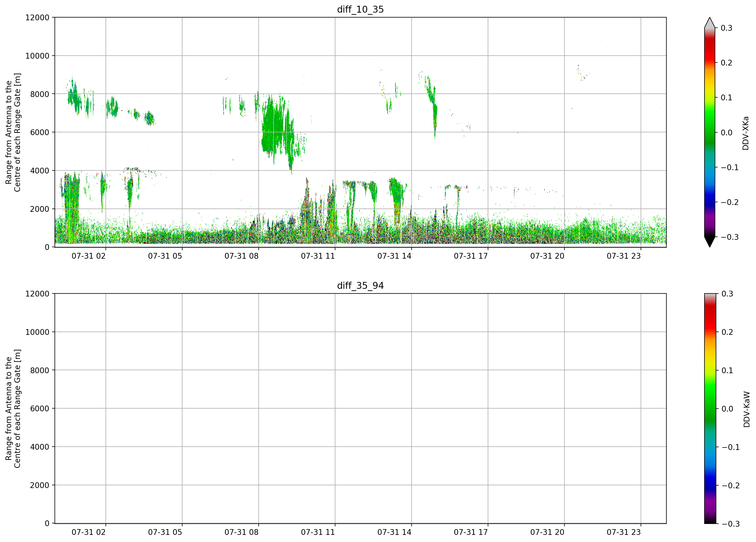This screenshot has width=756, height=542.
Task: Click the 12000 tick on diff_10_35 y-axis
Action: 37,18
